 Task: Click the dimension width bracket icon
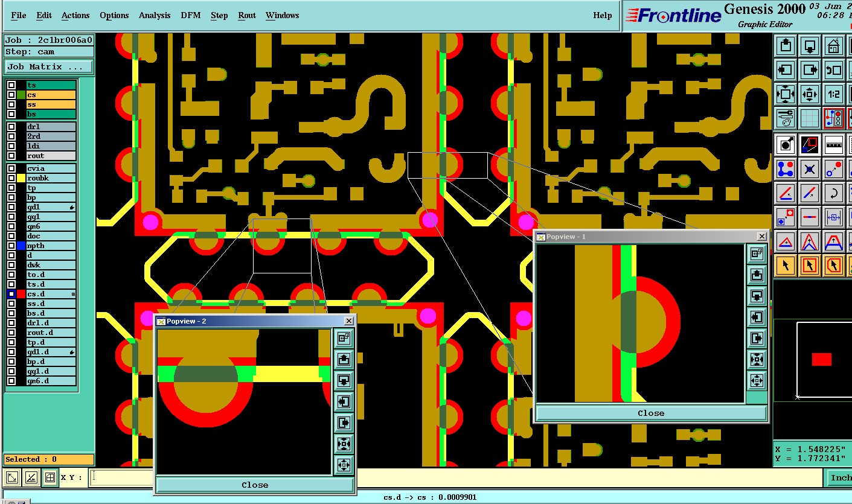[x=833, y=217]
